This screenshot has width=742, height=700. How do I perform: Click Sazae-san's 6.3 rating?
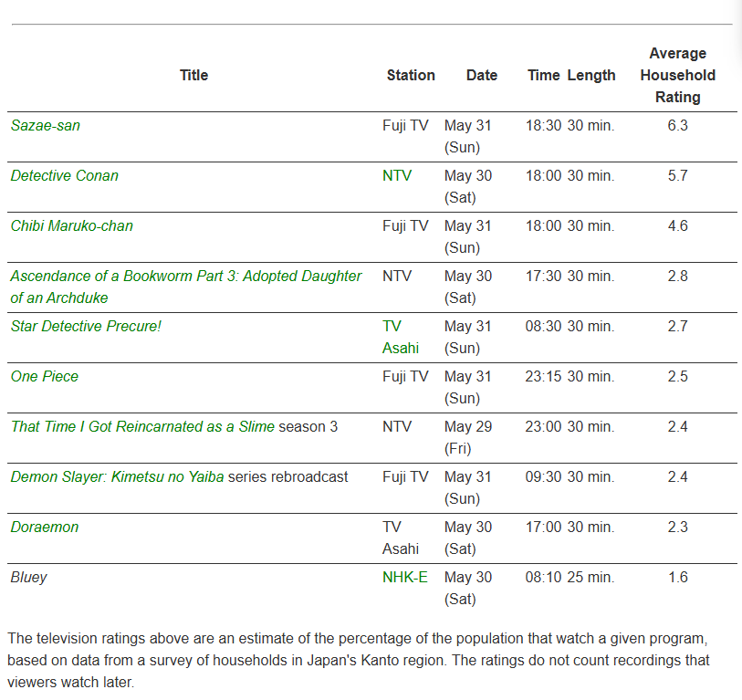point(677,125)
